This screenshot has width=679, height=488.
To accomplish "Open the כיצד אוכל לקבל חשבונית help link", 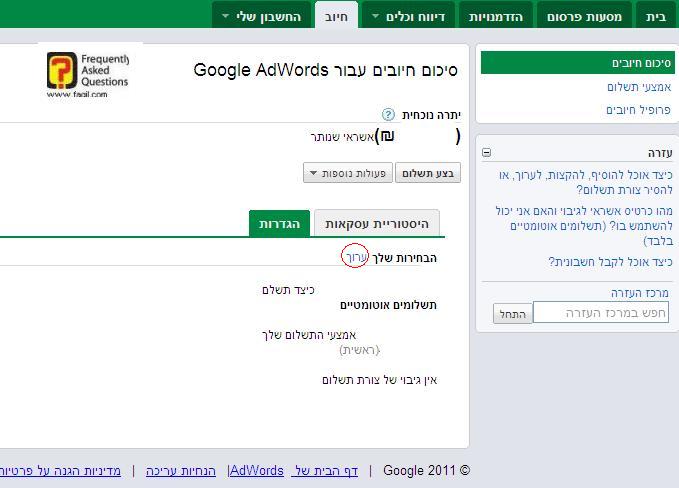I will (610, 262).
